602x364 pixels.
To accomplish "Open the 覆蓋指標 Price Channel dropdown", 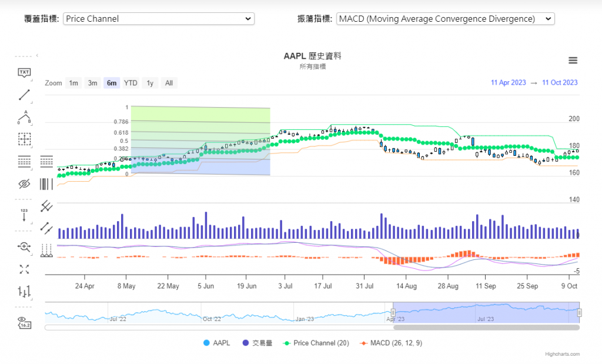I will (x=159, y=19).
